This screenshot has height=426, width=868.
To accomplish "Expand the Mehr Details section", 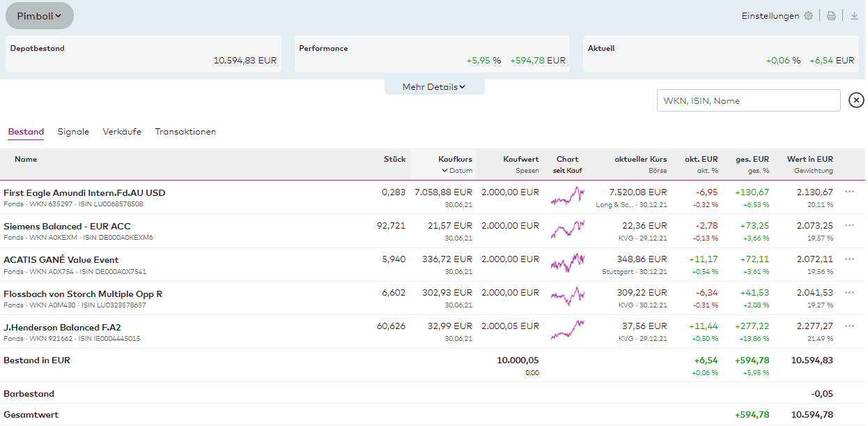I will click(x=434, y=87).
